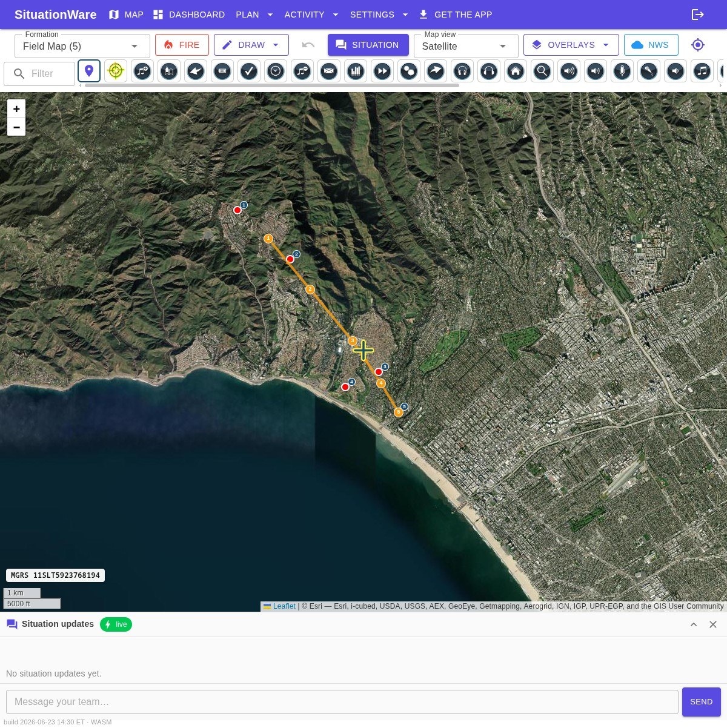Expand the DRAW tool options

pyautogui.click(x=276, y=45)
